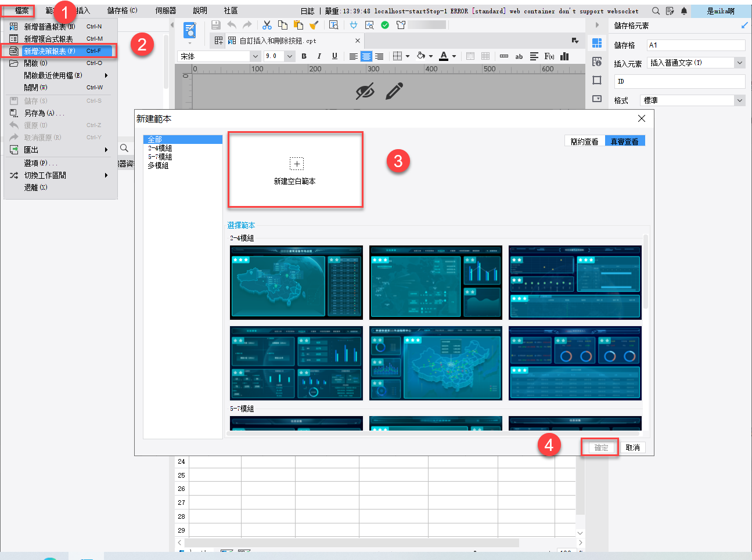Viewport: 752px width, 560px height.
Task: Click the 確定 button in dialog
Action: pos(601,447)
